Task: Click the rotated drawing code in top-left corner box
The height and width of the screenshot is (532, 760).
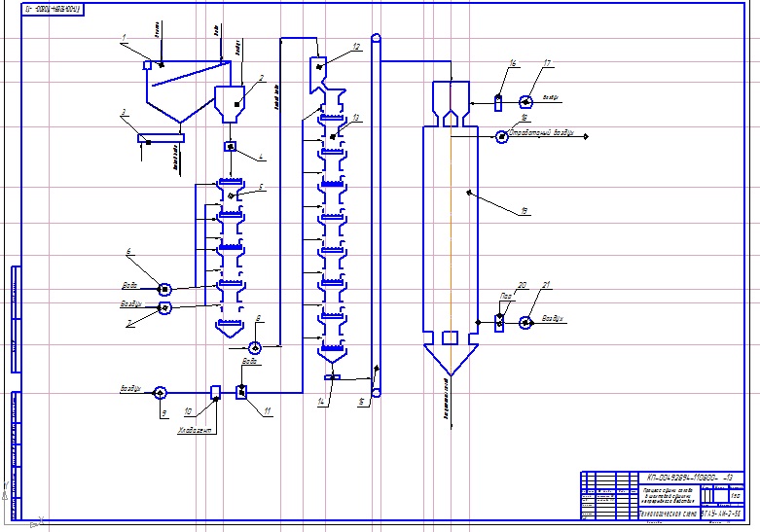Action: 53,9
